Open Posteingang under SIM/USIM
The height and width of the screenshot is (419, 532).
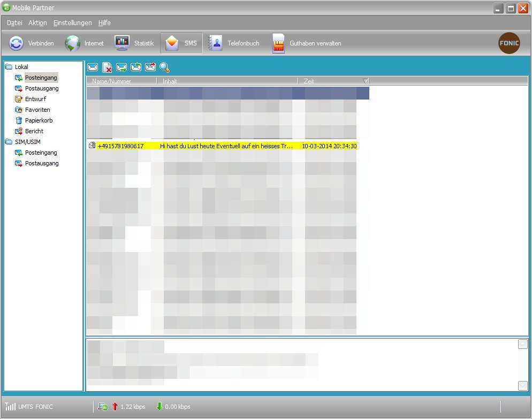tap(41, 153)
